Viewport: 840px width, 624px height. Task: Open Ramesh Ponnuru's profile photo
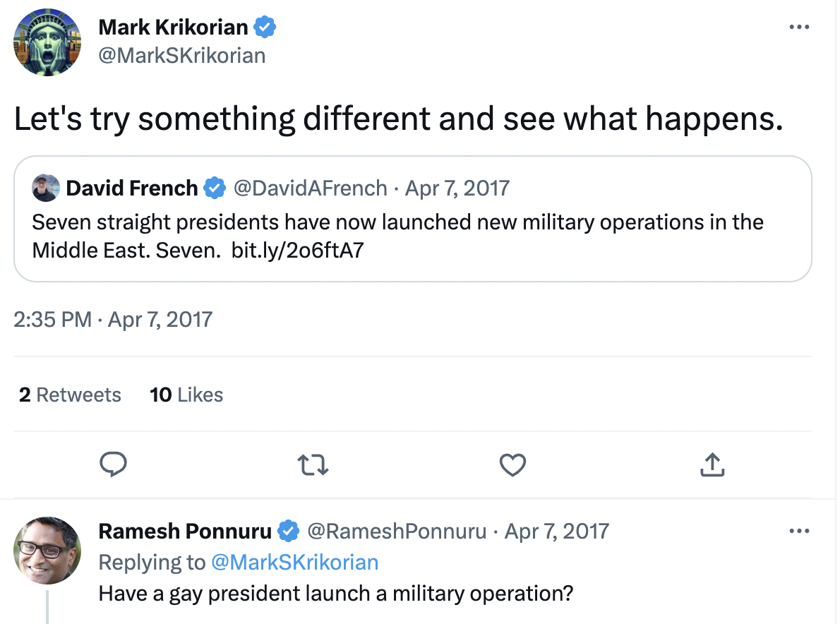coord(47,551)
